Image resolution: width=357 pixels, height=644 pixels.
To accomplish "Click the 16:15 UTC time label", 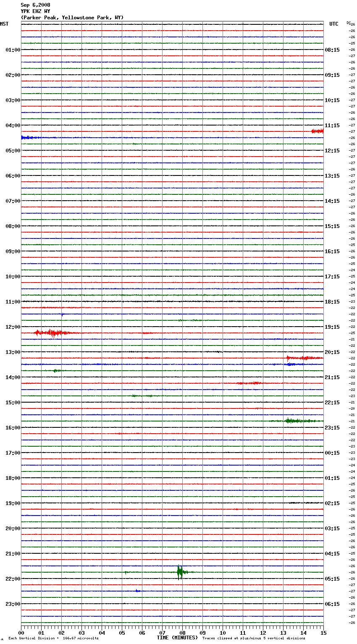I will click(x=332, y=251).
